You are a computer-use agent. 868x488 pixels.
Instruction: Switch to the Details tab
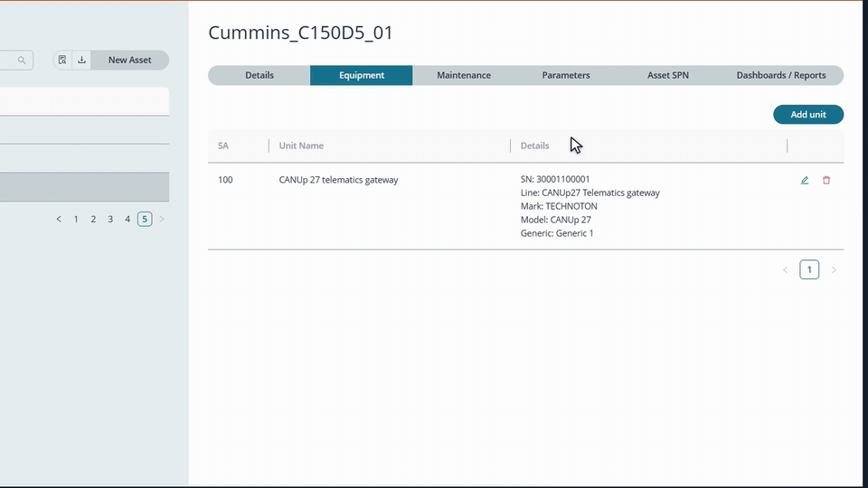click(x=259, y=75)
